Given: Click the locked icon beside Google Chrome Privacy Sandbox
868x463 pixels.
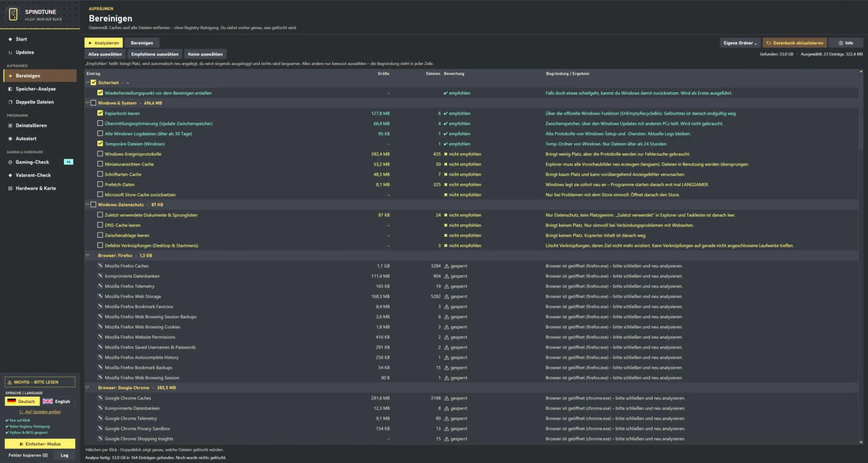Looking at the screenshot, I should click(x=100, y=428).
